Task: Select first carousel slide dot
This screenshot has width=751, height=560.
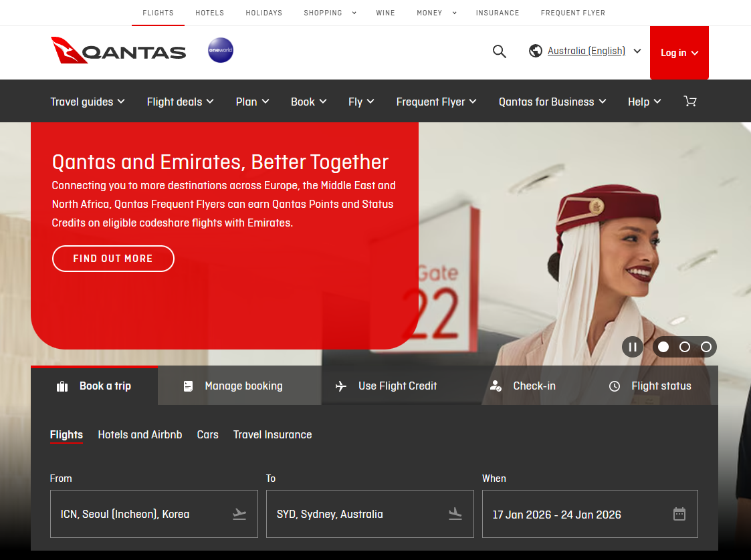Action: click(x=663, y=347)
